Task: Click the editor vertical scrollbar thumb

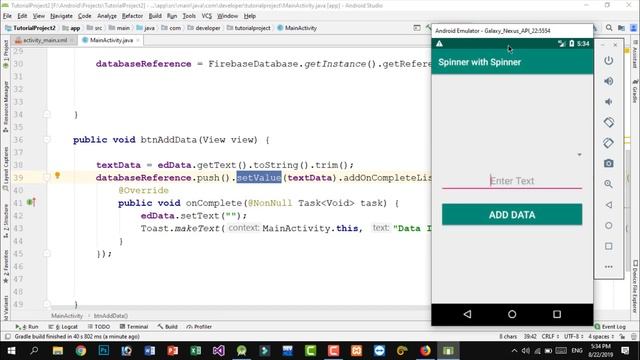Action: tap(627, 210)
